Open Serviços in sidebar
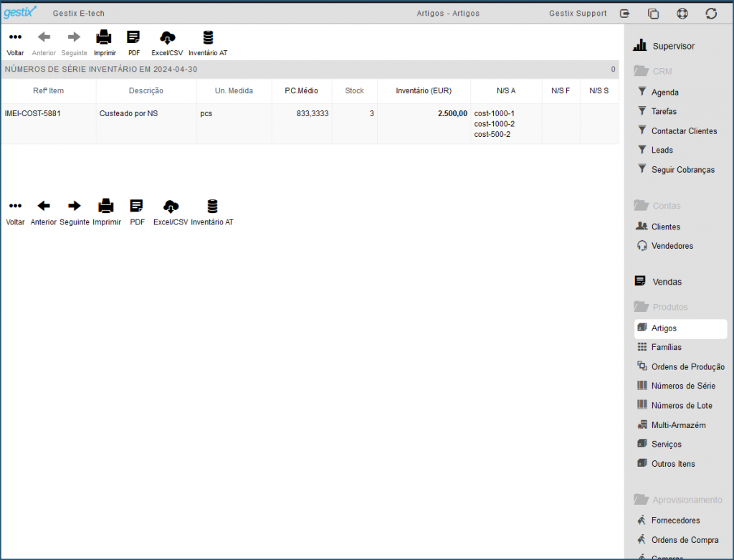Image resolution: width=734 pixels, height=560 pixels. coord(659,445)
